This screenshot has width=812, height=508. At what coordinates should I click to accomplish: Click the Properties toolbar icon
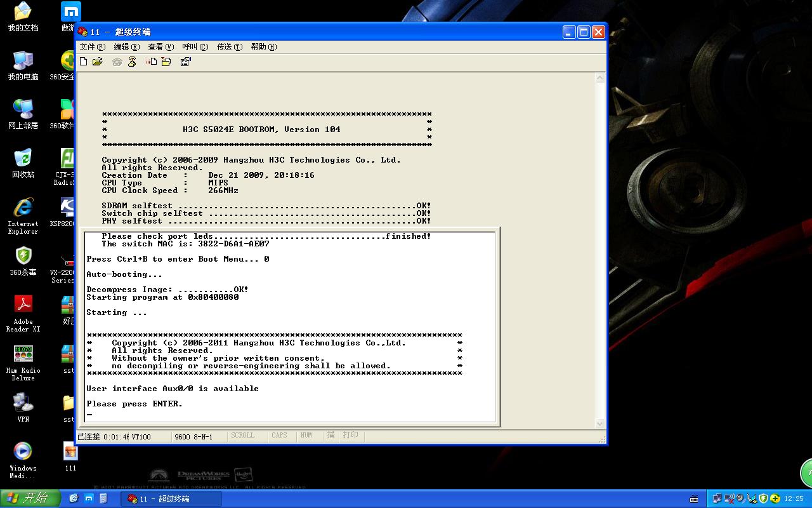coord(186,62)
